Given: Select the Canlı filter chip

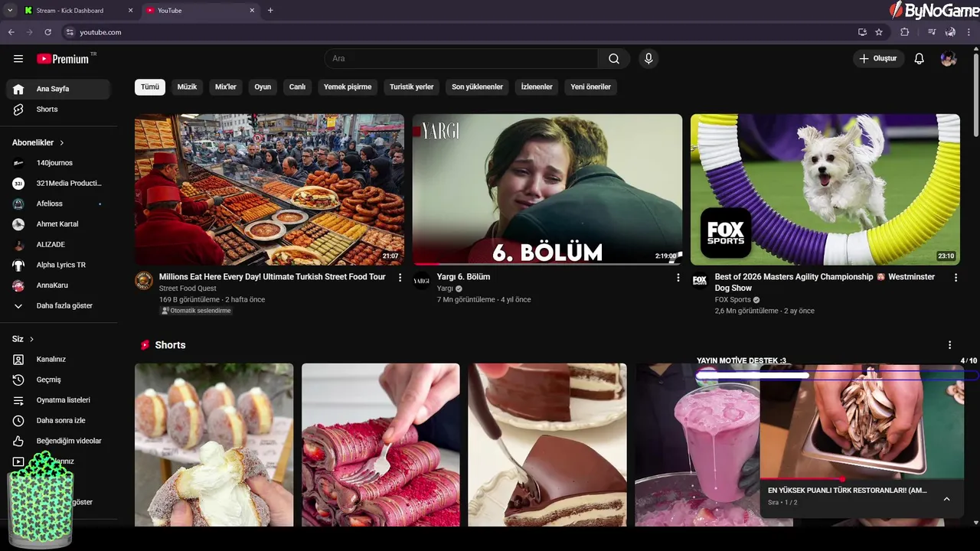Looking at the screenshot, I should click(297, 87).
